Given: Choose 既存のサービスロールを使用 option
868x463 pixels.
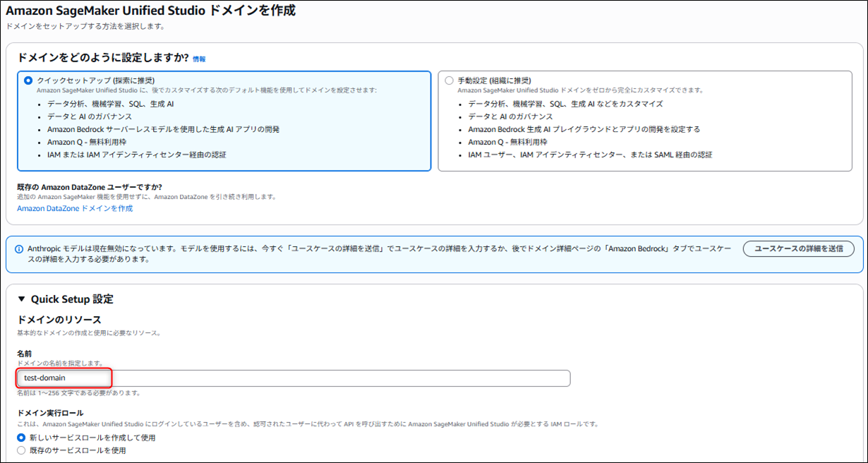Looking at the screenshot, I should 21,450.
